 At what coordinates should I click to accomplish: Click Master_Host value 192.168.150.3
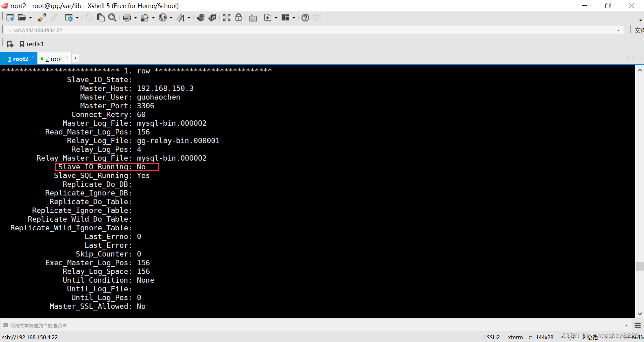tap(165, 89)
